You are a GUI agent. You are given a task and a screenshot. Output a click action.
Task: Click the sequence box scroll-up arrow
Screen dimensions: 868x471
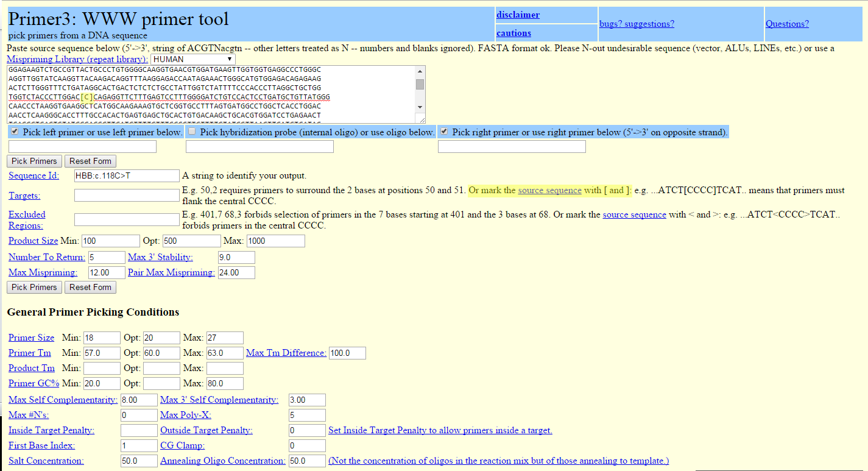[x=420, y=71]
